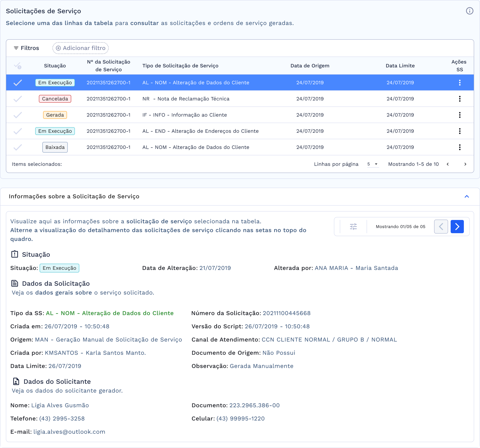Open the Ações SS menu for the Baixada row
480x448 pixels.
(460, 147)
